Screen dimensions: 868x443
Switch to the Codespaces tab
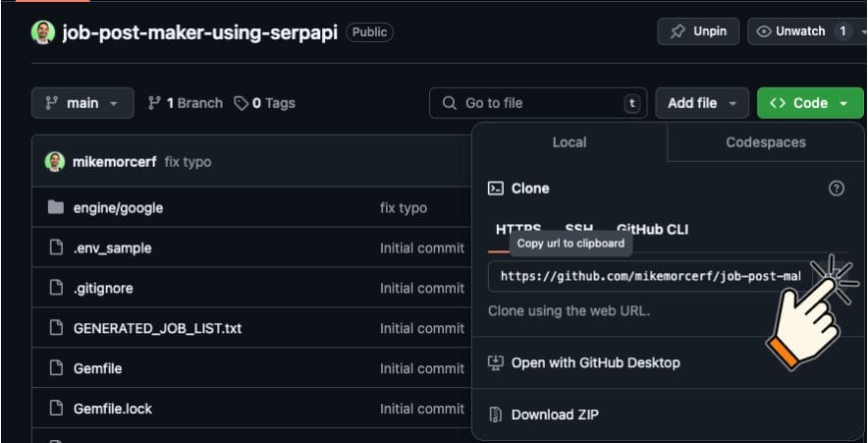point(766,142)
